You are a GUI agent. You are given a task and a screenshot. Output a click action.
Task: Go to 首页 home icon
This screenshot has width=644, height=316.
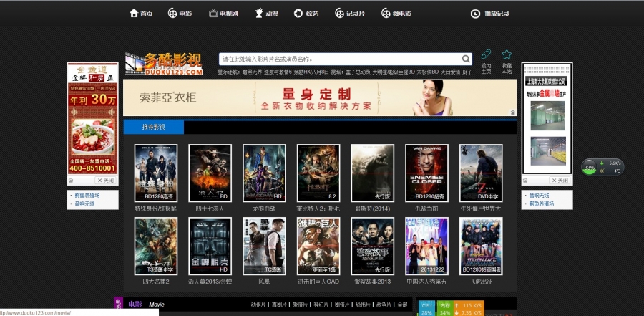(134, 13)
